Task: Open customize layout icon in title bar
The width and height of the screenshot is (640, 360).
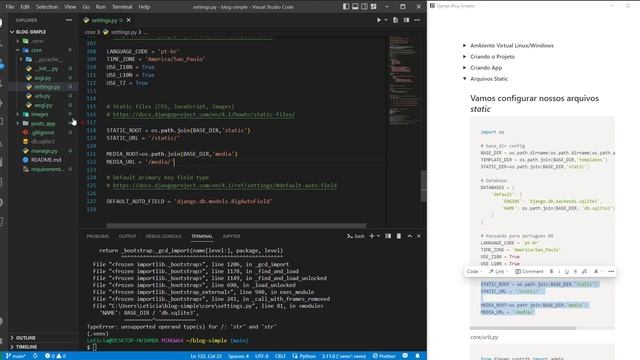Action: click(373, 7)
